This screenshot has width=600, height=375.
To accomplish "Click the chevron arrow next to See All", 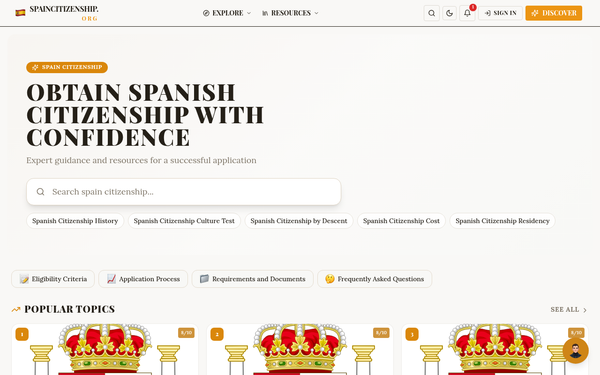I will (585, 310).
